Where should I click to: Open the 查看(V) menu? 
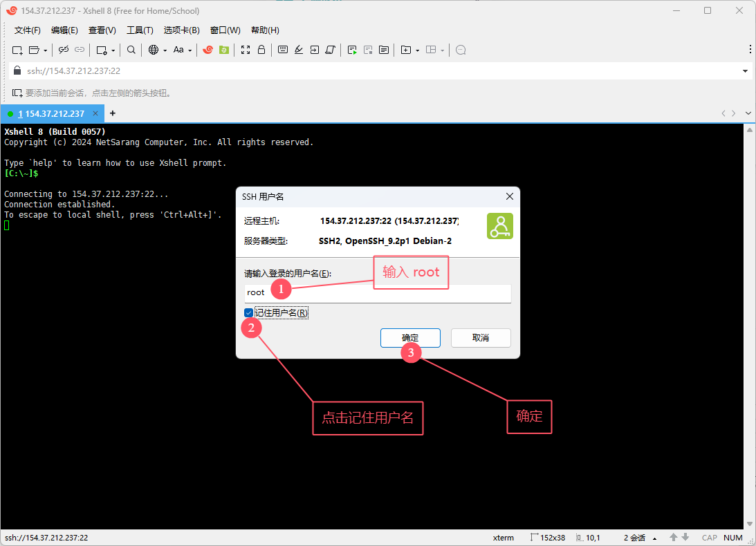(102, 30)
